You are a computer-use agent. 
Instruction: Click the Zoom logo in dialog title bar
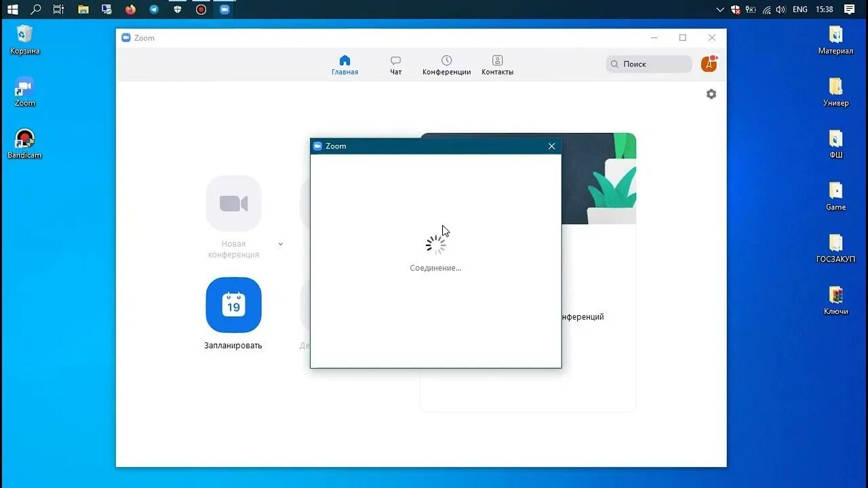317,146
